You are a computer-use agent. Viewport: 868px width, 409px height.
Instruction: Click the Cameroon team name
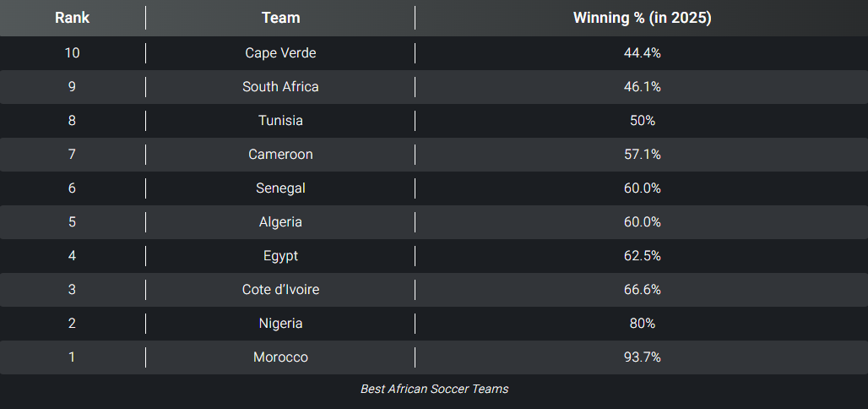click(x=280, y=155)
